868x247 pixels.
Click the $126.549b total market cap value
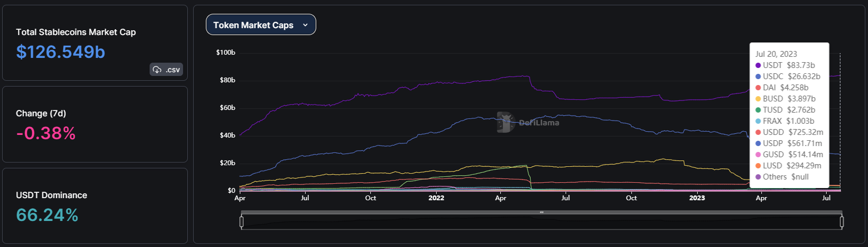pos(60,52)
